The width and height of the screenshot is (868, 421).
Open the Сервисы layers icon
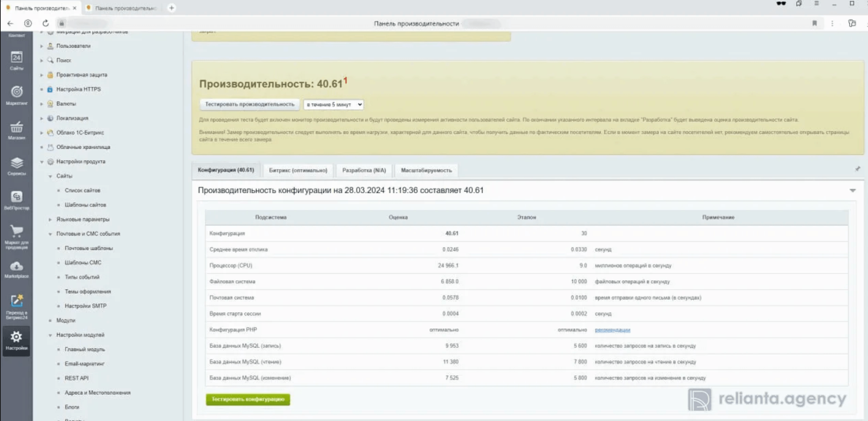pos(16,163)
